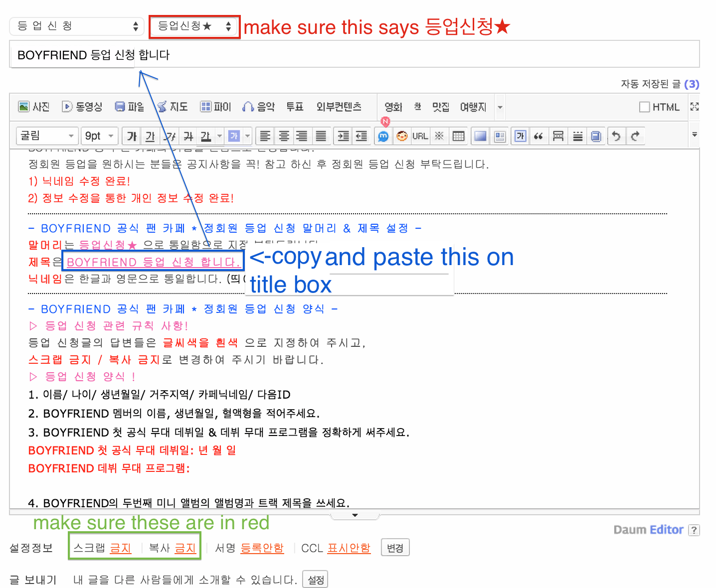Insert a map with the 지도 icon

point(172,107)
